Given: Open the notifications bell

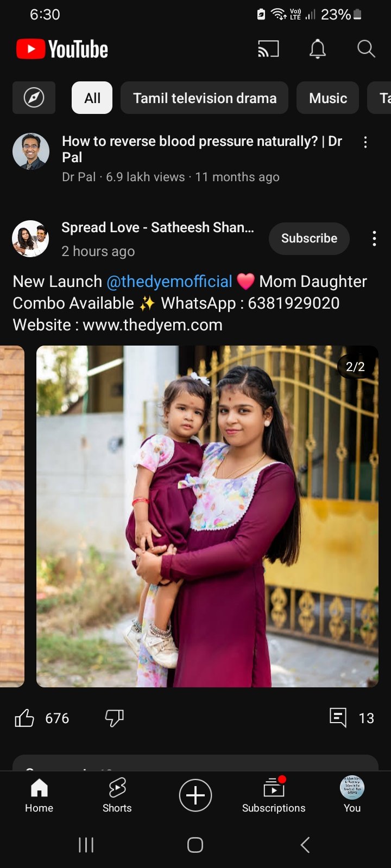Looking at the screenshot, I should [318, 49].
